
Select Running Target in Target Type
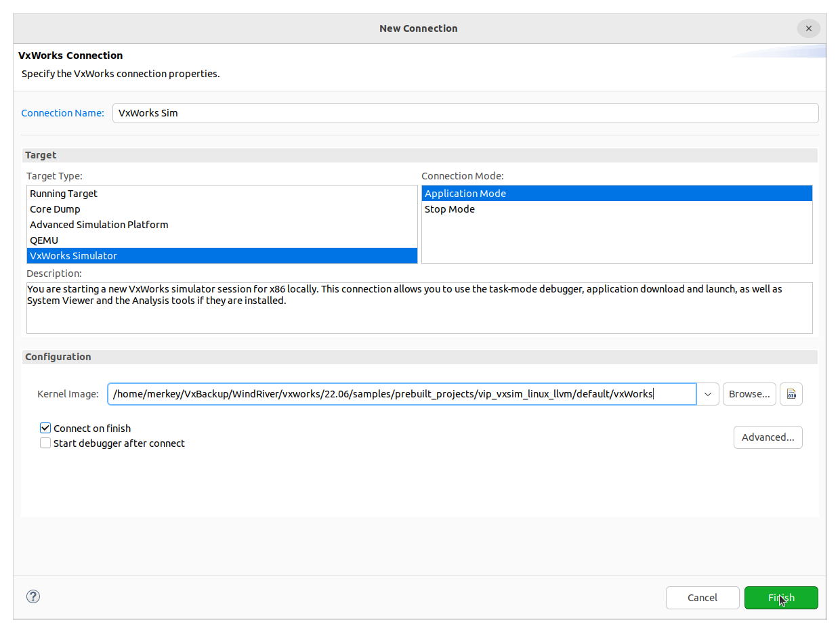[222, 194]
